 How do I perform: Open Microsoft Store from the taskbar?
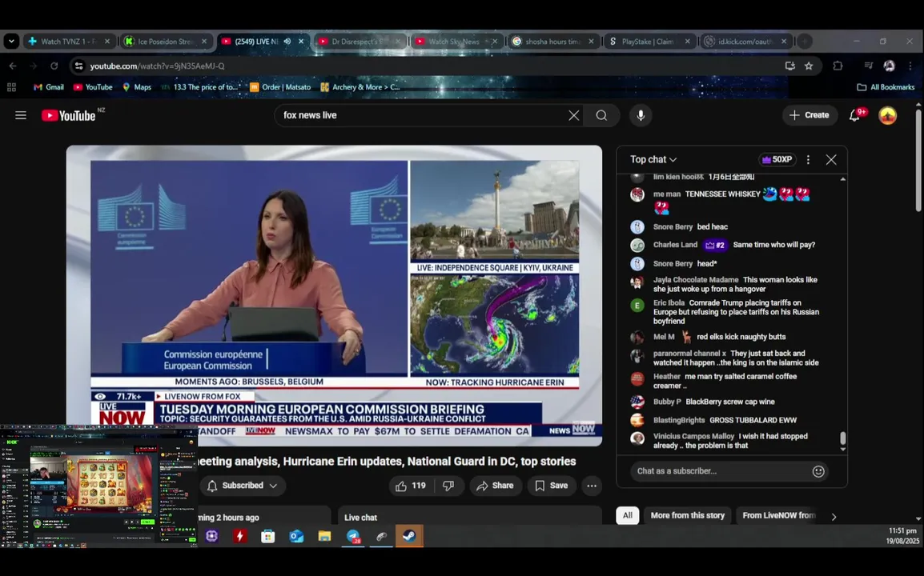tap(267, 536)
